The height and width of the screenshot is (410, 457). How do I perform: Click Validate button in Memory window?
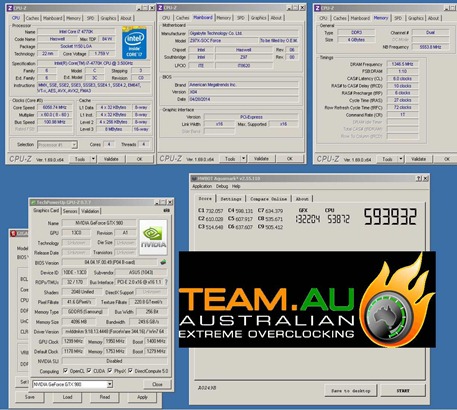[418, 159]
